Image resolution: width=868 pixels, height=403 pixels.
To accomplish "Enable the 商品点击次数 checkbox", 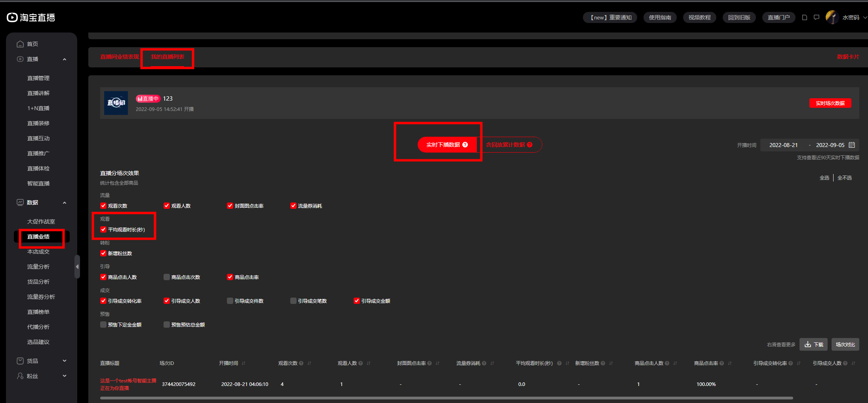I will (x=167, y=277).
